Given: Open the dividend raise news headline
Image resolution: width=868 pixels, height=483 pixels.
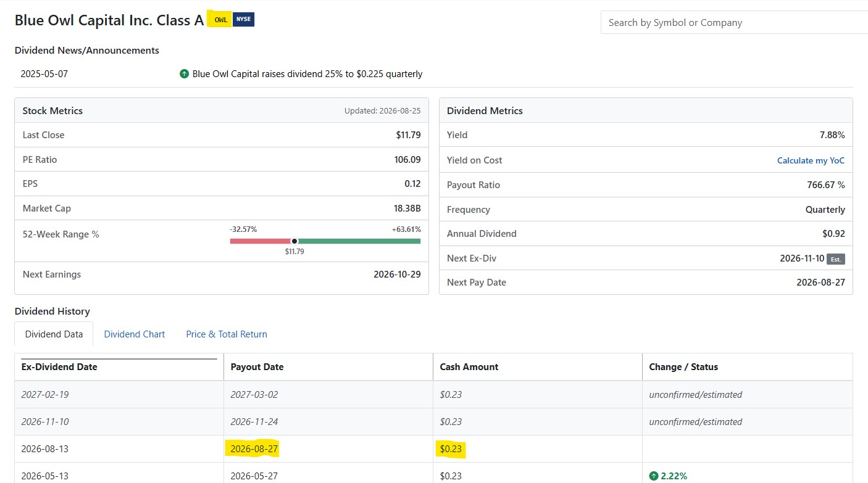Looking at the screenshot, I should tap(307, 74).
